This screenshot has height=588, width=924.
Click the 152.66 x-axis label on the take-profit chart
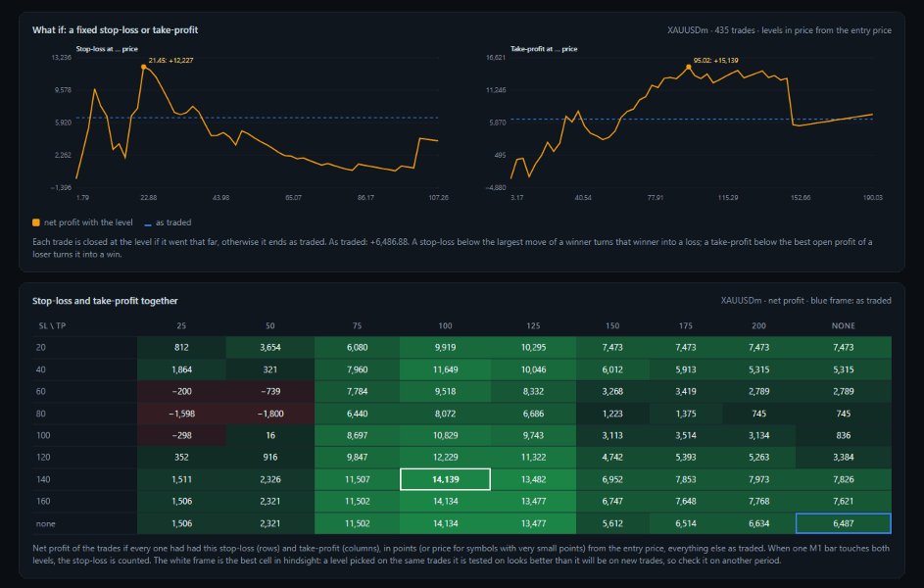(x=801, y=197)
